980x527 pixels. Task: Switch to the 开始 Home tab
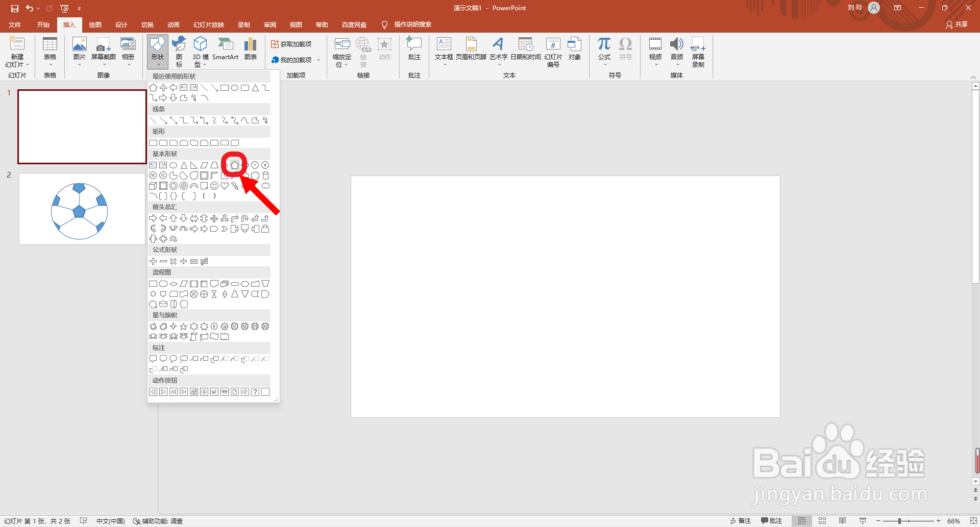click(x=43, y=24)
